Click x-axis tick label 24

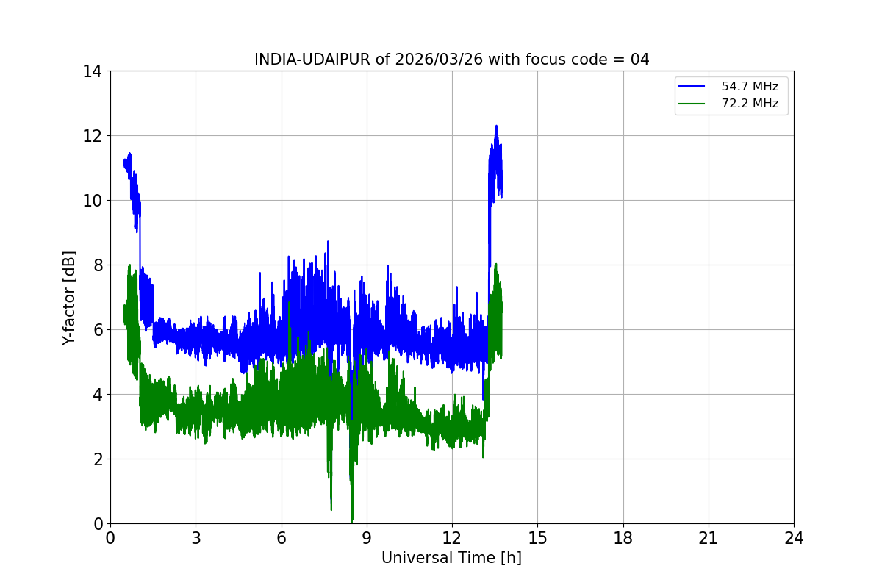tap(794, 538)
